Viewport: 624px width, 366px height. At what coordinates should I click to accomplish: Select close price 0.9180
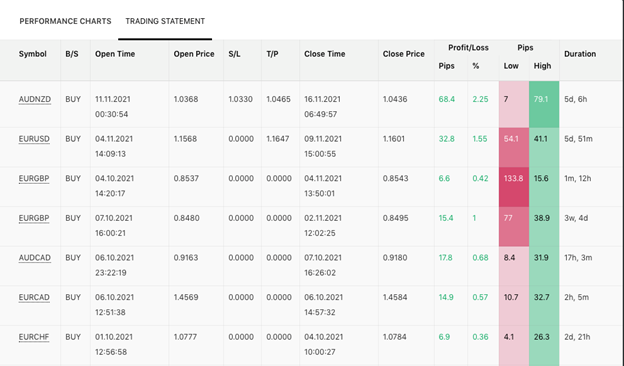[395, 258]
